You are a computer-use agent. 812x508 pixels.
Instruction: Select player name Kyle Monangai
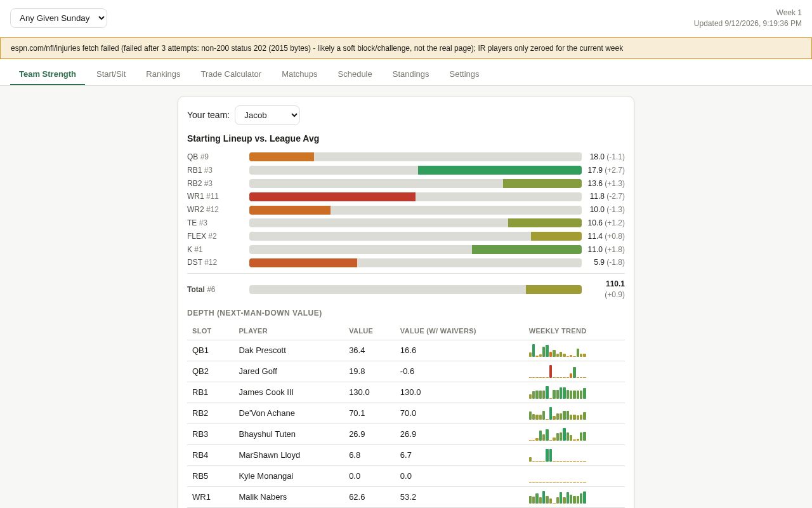click(266, 476)
